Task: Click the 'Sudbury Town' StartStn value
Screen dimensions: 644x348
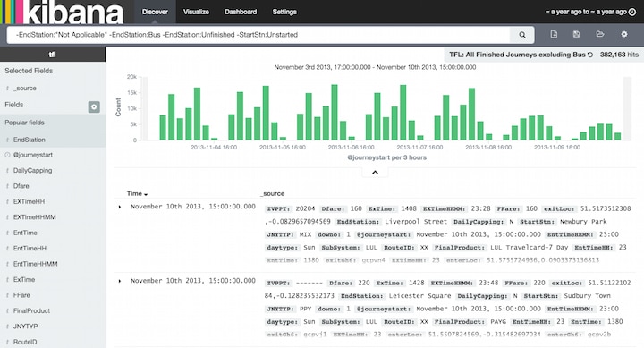Action: [588, 296]
